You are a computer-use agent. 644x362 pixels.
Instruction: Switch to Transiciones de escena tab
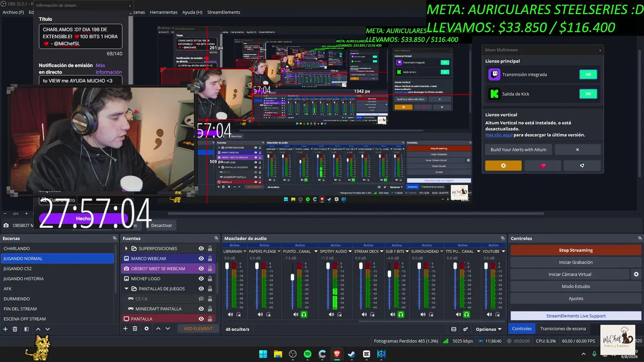(563, 329)
